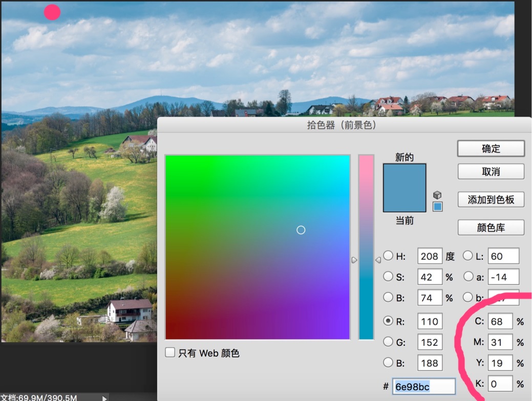Click 添加到色板 to add swatch
Image resolution: width=532 pixels, height=401 pixels.
click(x=491, y=199)
